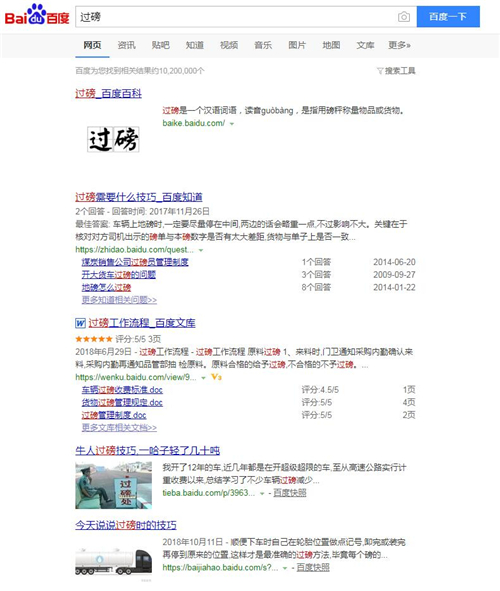Open 地磅怎么过磅 link
This screenshot has width=500, height=591.
(106, 288)
